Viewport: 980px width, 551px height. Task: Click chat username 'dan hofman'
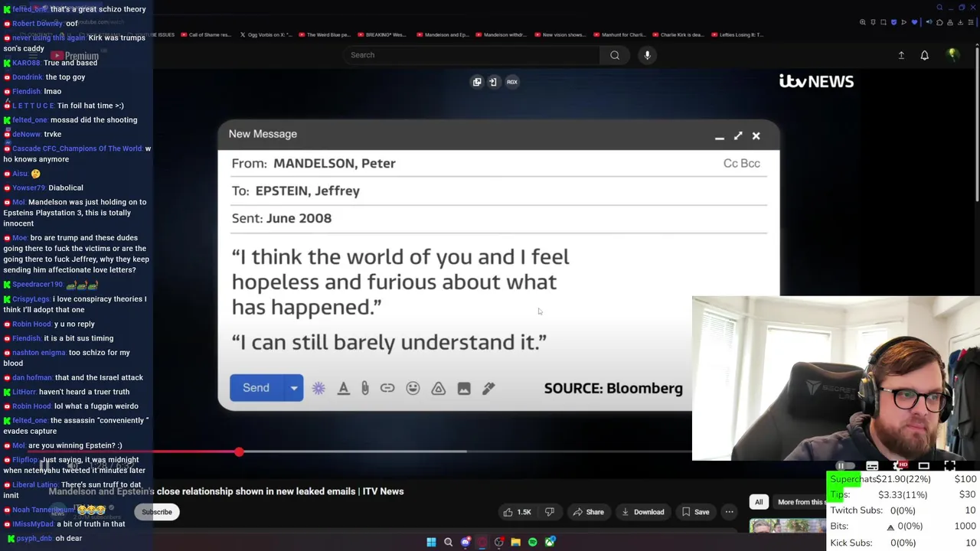click(32, 378)
